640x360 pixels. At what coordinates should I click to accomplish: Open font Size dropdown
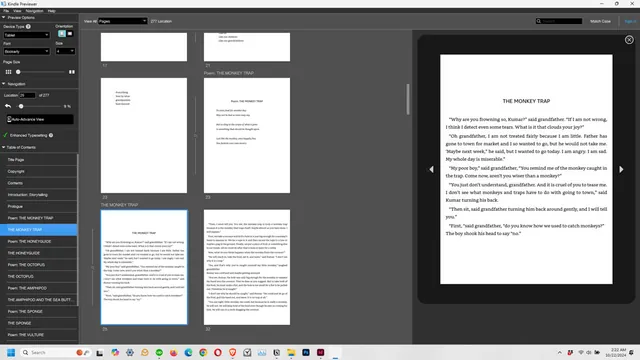tap(65, 51)
